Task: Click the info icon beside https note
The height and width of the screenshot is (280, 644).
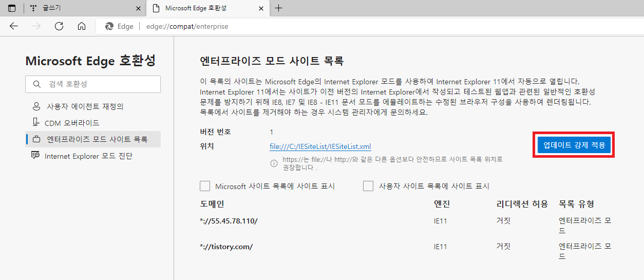Action: click(x=274, y=163)
